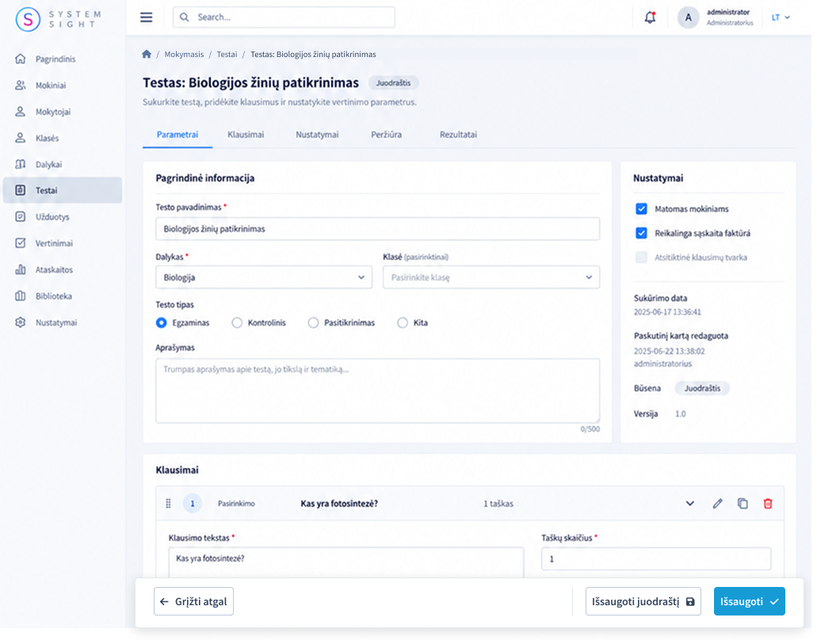Open Ataskaitos in the sidebar
The height and width of the screenshot is (644, 817).
[63, 269]
